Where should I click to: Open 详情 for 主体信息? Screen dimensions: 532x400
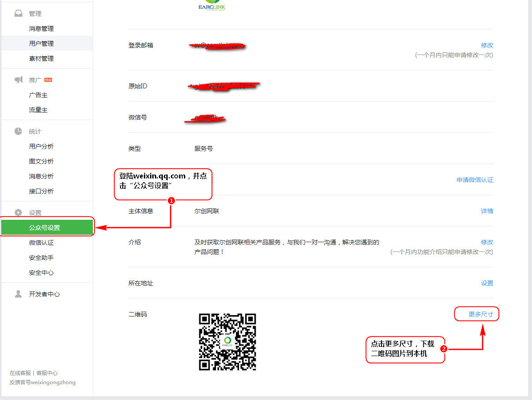point(487,211)
